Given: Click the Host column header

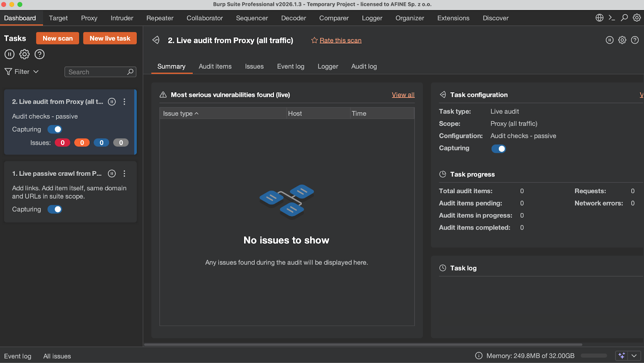Looking at the screenshot, I should 318,113.
